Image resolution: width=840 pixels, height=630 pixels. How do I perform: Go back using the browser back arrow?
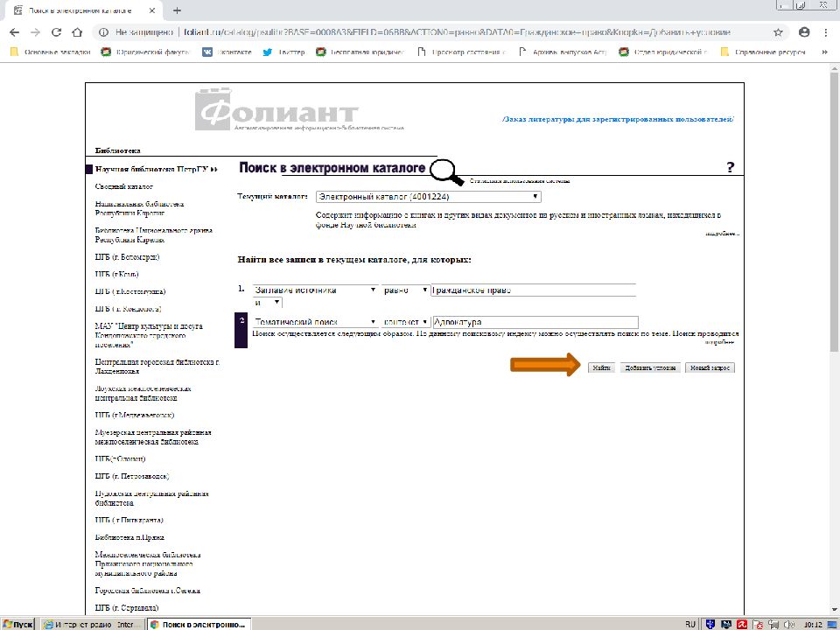click(x=14, y=31)
